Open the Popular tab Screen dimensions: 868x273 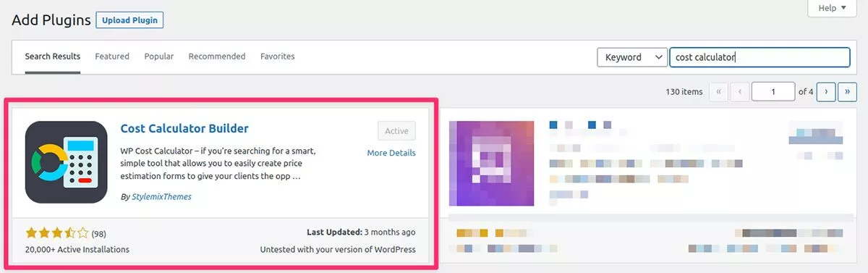point(159,56)
